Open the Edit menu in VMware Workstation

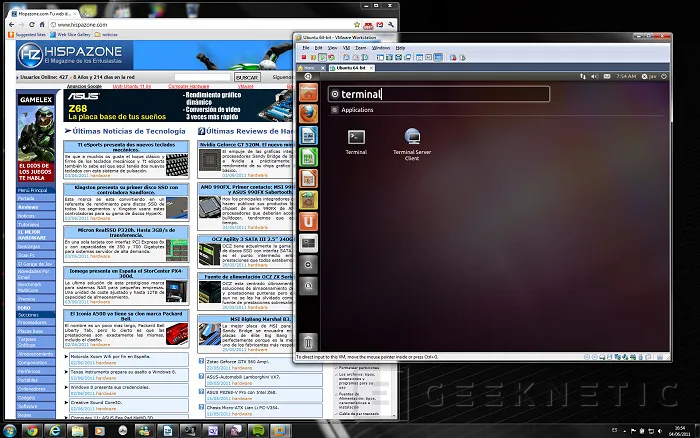point(318,48)
